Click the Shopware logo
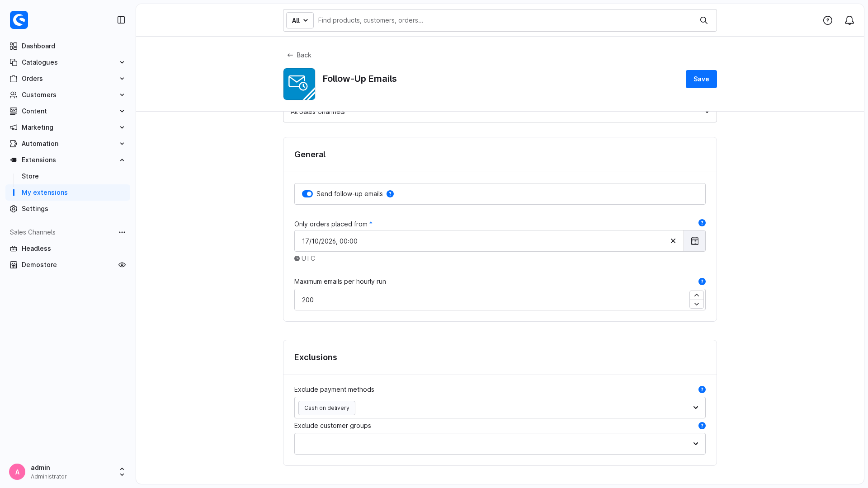 point(19,20)
